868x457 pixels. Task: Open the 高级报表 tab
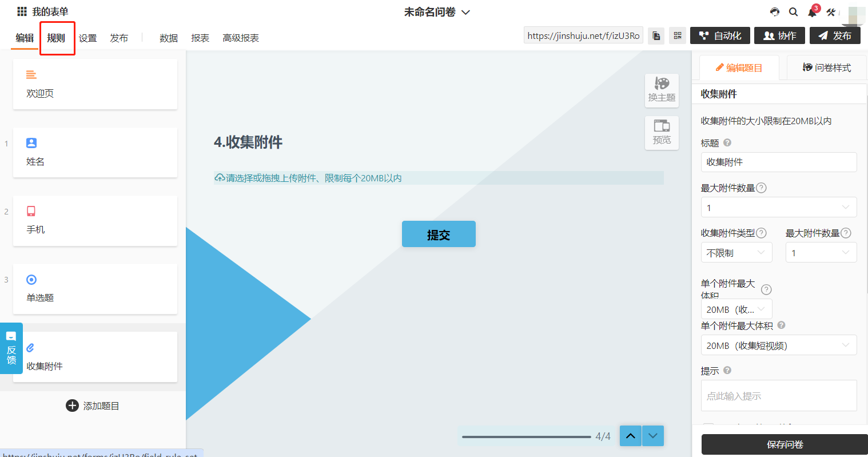241,38
